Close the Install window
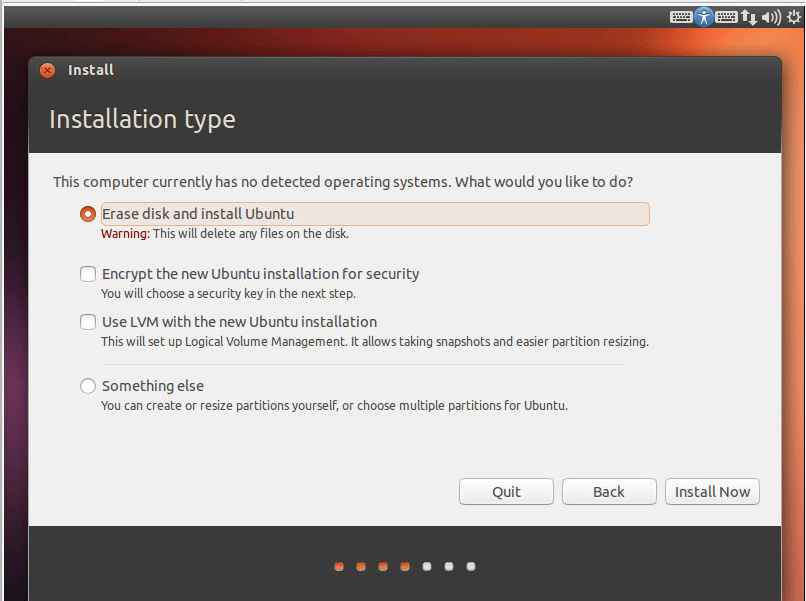The width and height of the screenshot is (806, 601). pyautogui.click(x=47, y=70)
